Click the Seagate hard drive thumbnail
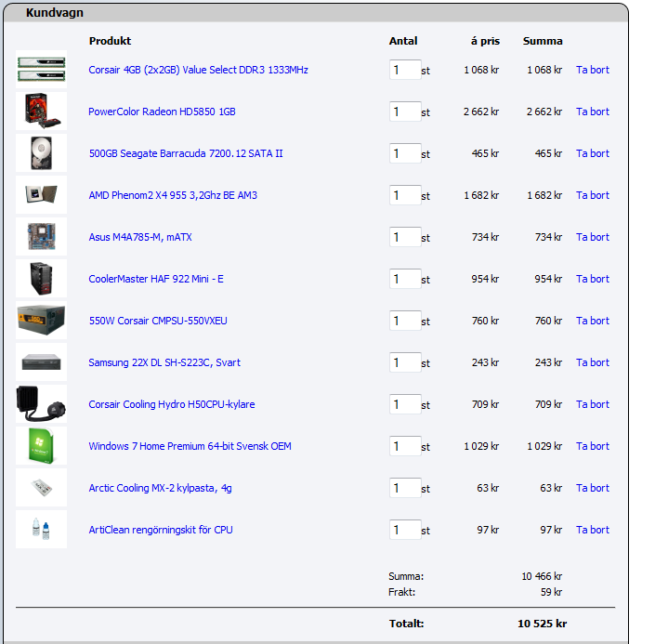668x644 pixels. pyautogui.click(x=41, y=153)
